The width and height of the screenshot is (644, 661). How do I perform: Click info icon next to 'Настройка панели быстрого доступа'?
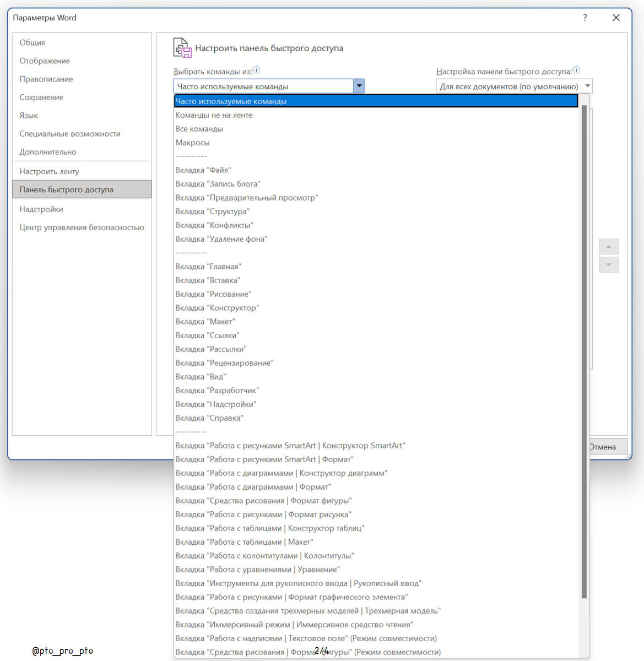point(576,71)
